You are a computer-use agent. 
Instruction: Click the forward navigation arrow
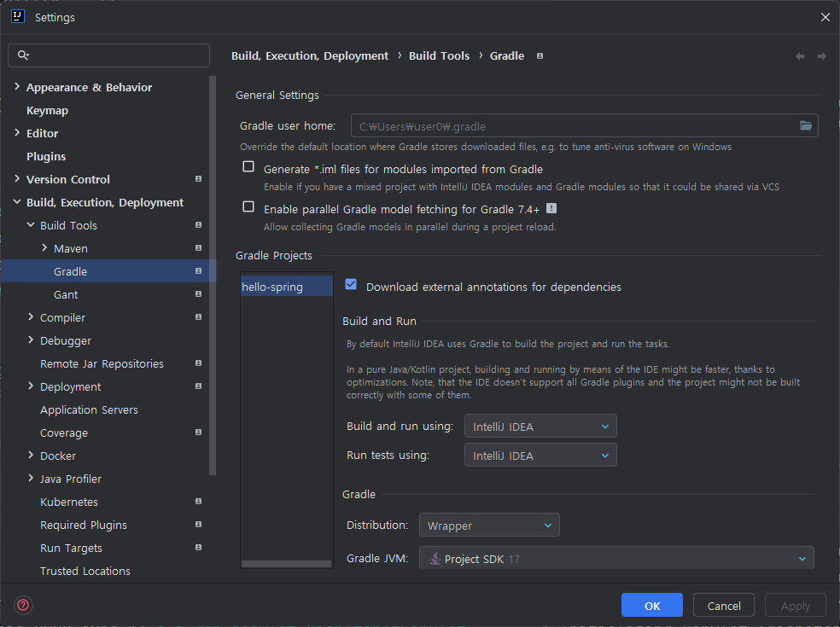[x=821, y=56]
